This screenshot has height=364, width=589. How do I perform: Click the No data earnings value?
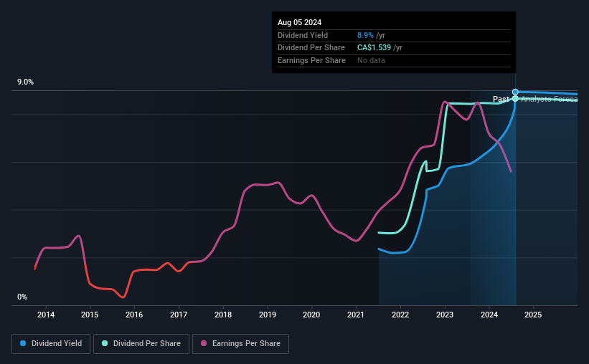tap(371, 60)
